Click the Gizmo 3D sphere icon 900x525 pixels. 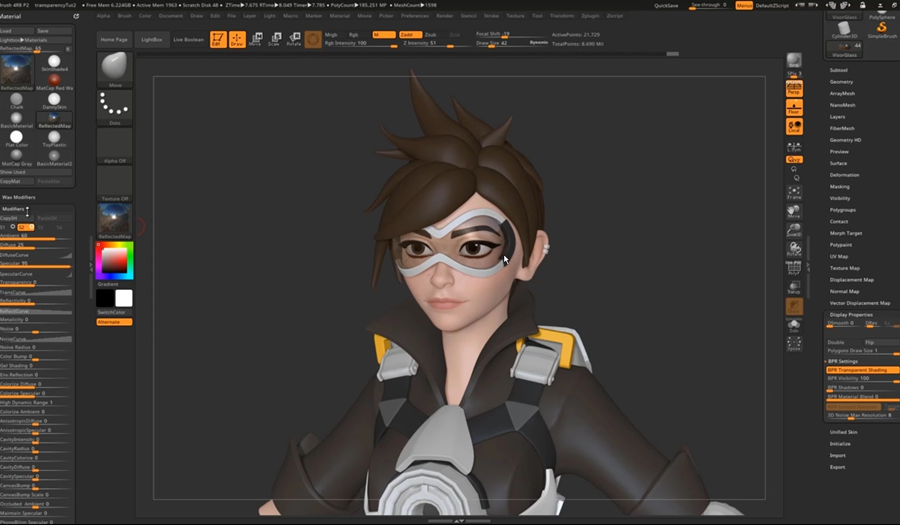pos(313,39)
